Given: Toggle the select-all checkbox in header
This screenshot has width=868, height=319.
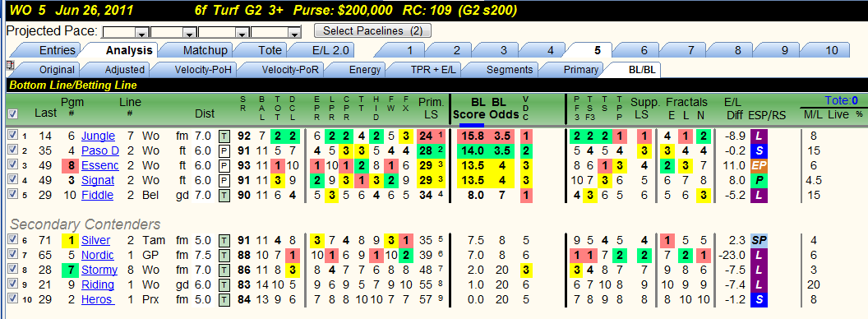Looking at the screenshot, I should [13, 113].
